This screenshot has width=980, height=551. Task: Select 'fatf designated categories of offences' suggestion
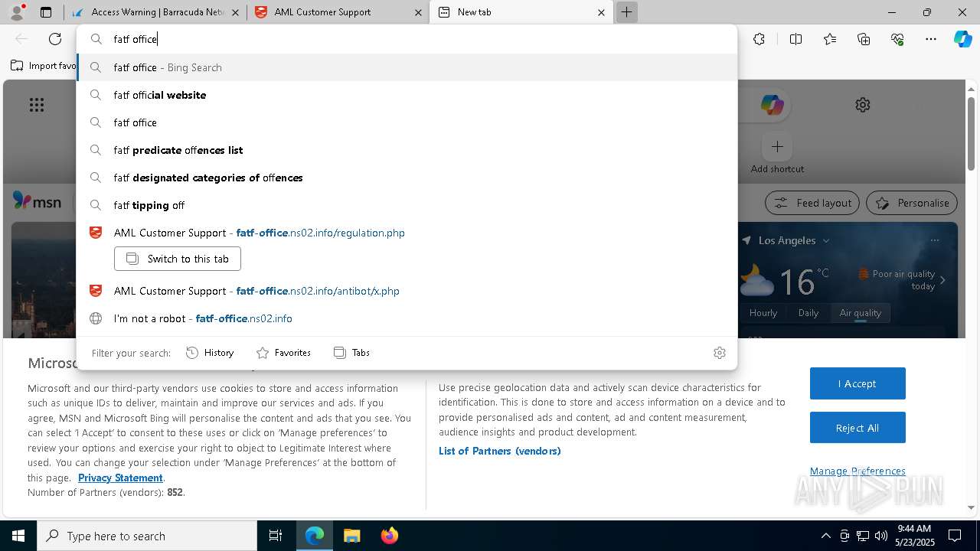click(407, 178)
